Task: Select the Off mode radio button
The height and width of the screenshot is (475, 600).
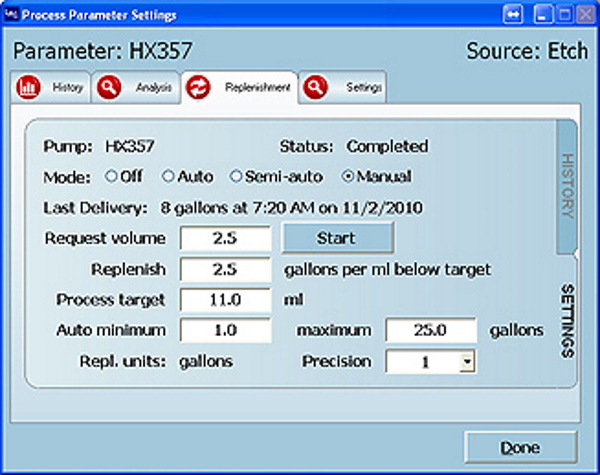Action: [111, 176]
